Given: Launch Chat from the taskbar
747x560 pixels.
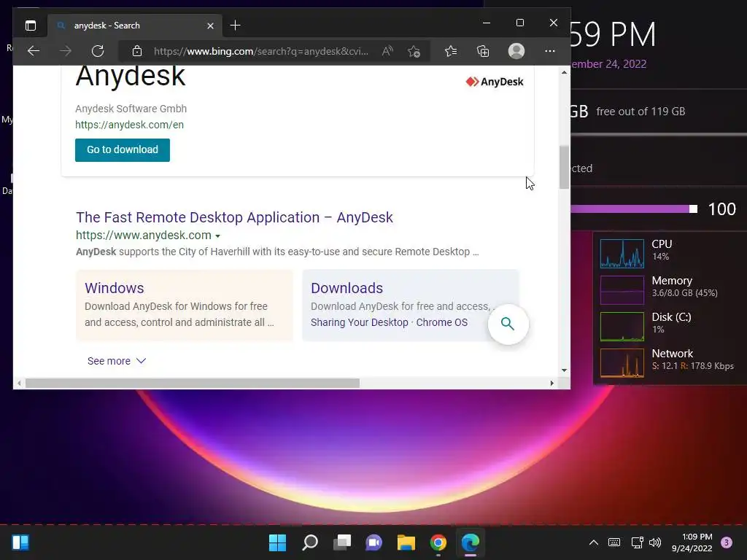Looking at the screenshot, I should tap(374, 542).
